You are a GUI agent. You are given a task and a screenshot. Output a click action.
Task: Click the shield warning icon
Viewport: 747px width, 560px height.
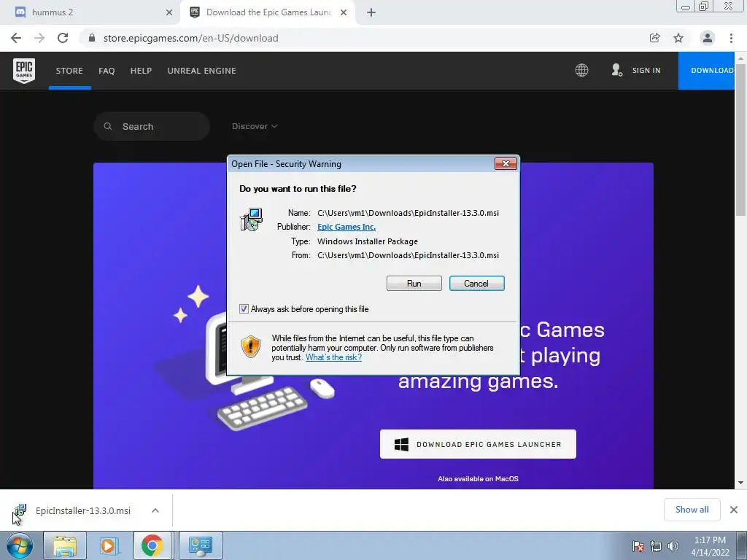tap(251, 346)
